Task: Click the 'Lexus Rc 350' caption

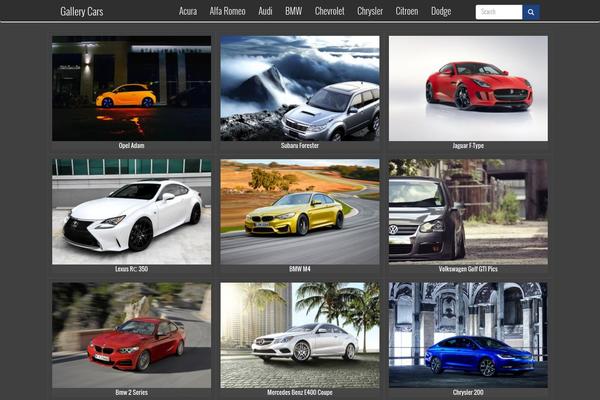Action: pyautogui.click(x=131, y=269)
